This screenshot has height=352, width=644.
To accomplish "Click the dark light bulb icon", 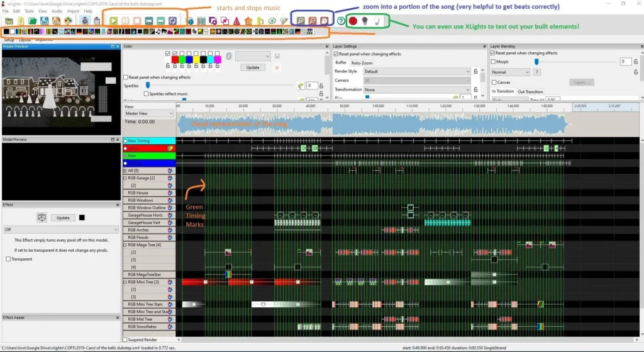I will (364, 21).
